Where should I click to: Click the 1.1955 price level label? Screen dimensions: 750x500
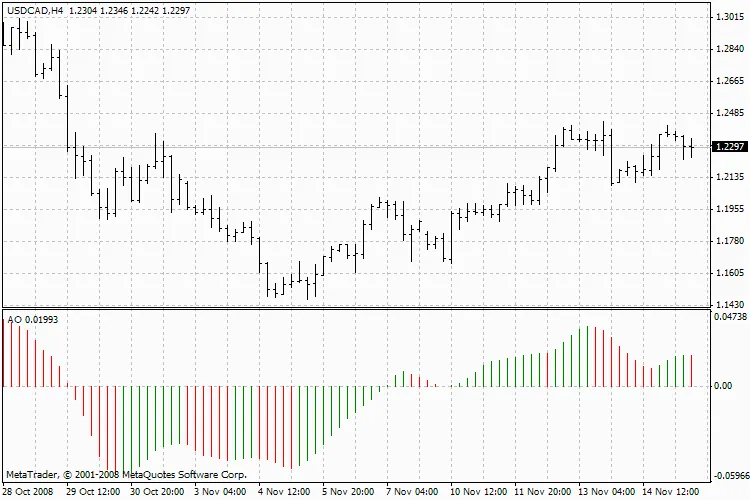[x=729, y=209]
